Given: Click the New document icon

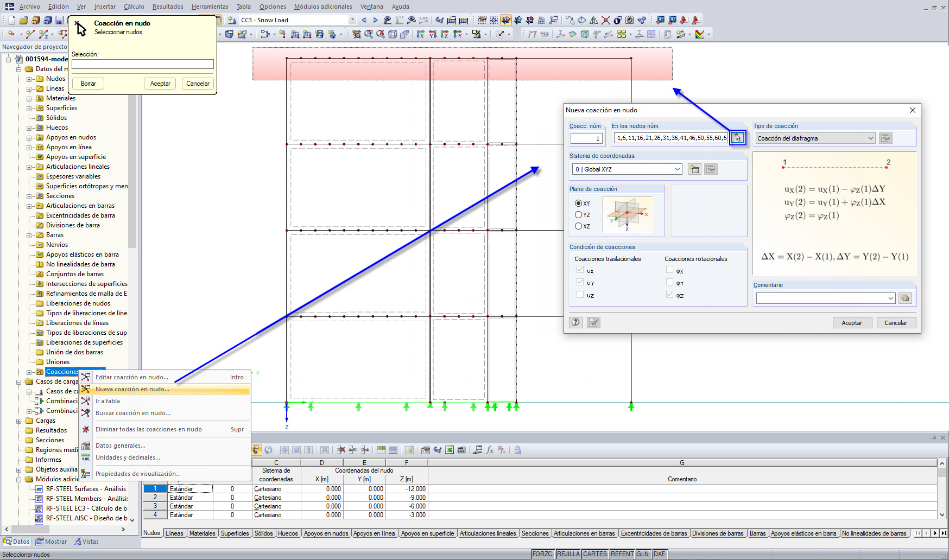Looking at the screenshot, I should (11, 20).
